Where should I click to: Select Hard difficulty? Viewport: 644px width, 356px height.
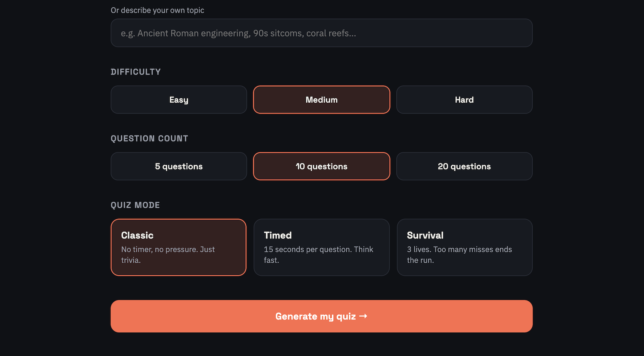pyautogui.click(x=464, y=100)
